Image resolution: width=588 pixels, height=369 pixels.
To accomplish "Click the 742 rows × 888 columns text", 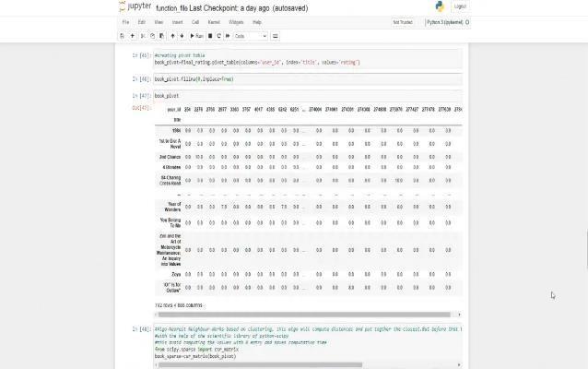I will 179,305.
